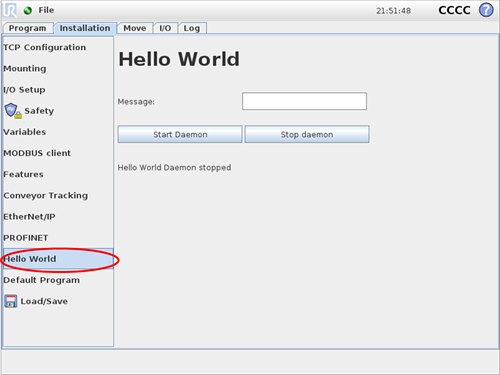Switch to the Program tab
Viewport: 500px width, 375px height.
[28, 28]
